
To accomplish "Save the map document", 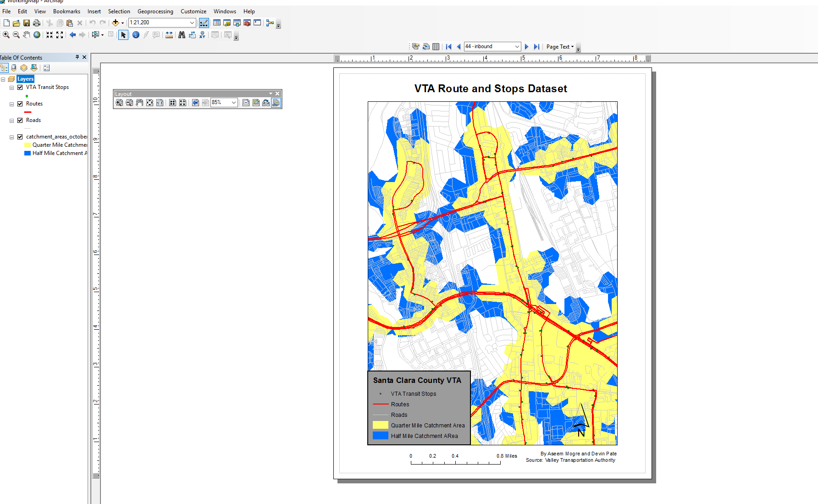I will (27, 22).
